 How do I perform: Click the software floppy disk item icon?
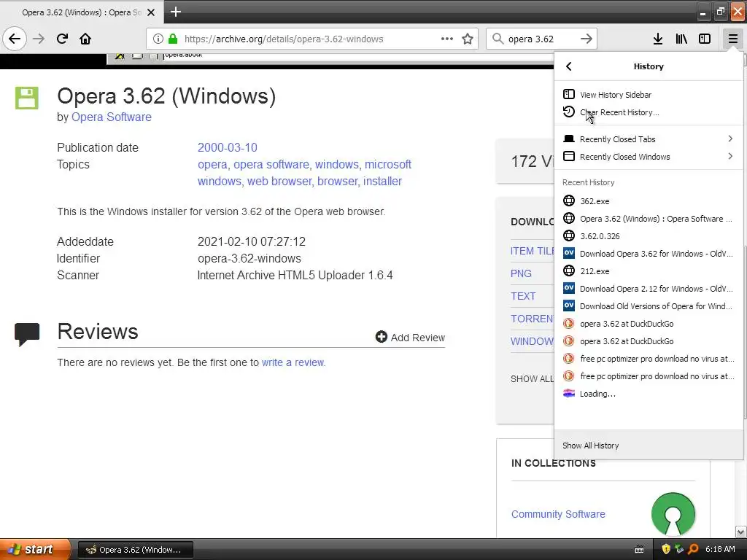click(27, 98)
